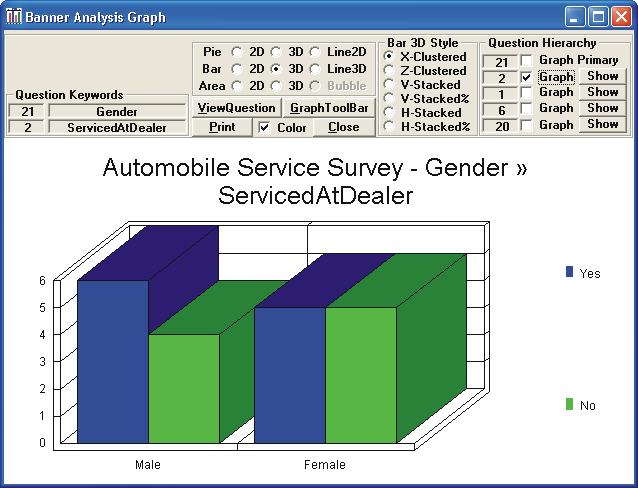Click hierarchy number field 20
638x488 pixels.
point(500,126)
